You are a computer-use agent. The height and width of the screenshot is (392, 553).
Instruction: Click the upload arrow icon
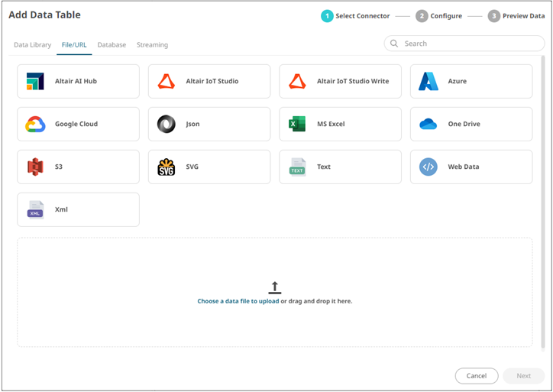tap(275, 288)
